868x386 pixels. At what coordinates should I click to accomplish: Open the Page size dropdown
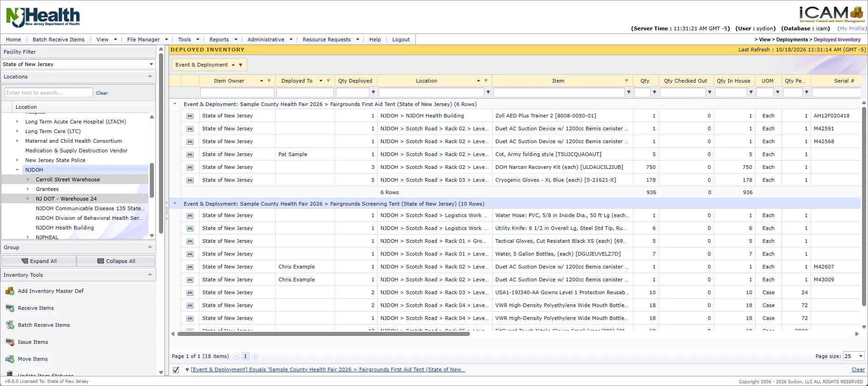coord(861,356)
